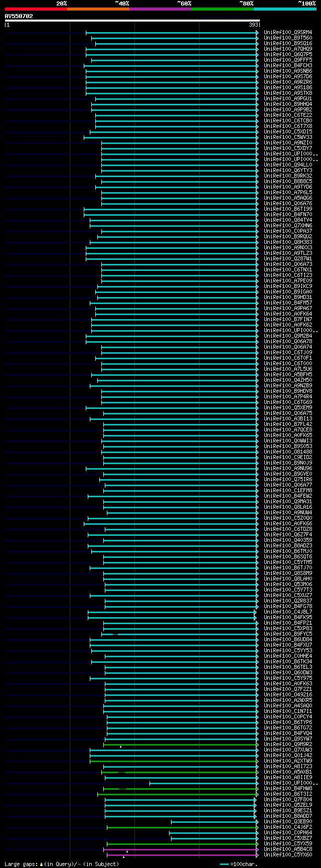Screen dimensions: 321x868
Task: Click the cyan ~100% legend segment
Action: (285, 9)
